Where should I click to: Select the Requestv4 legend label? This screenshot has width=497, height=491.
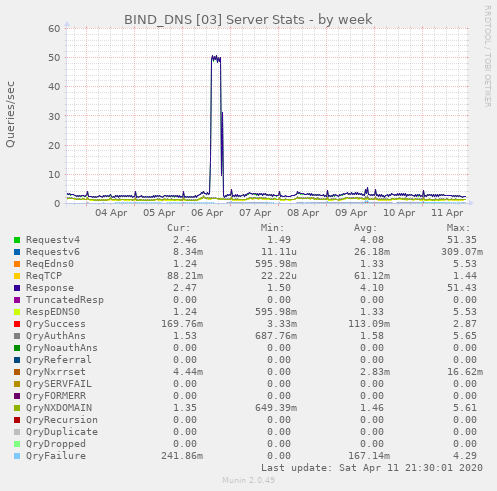pyautogui.click(x=53, y=240)
